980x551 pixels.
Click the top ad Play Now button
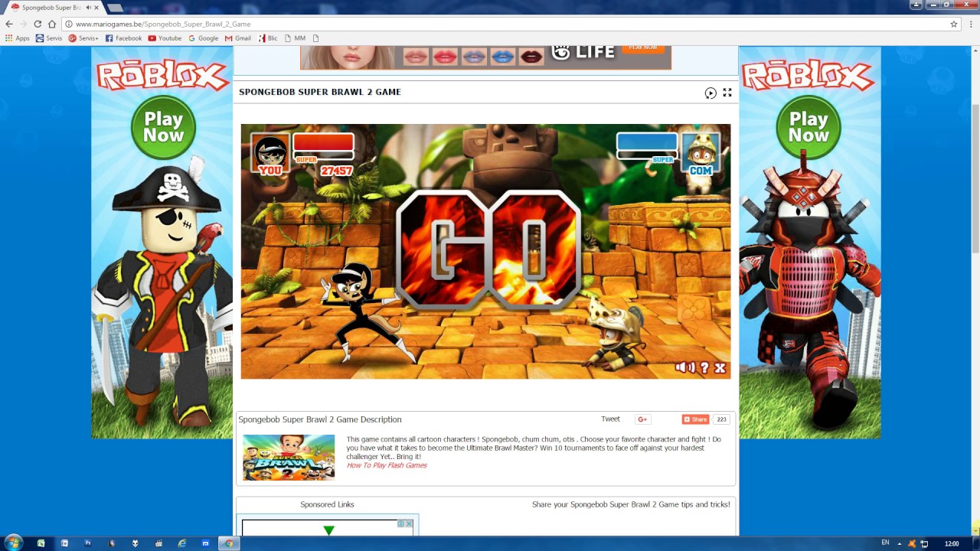(643, 48)
